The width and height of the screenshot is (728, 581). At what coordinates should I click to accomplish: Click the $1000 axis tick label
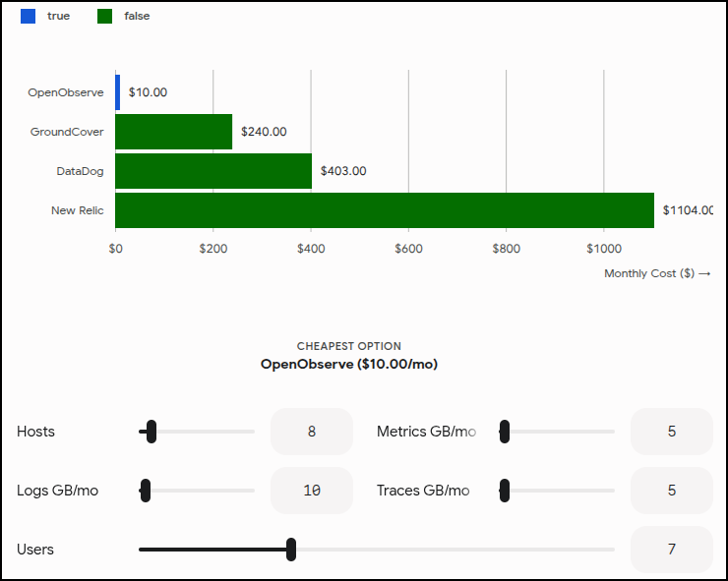[x=604, y=249]
